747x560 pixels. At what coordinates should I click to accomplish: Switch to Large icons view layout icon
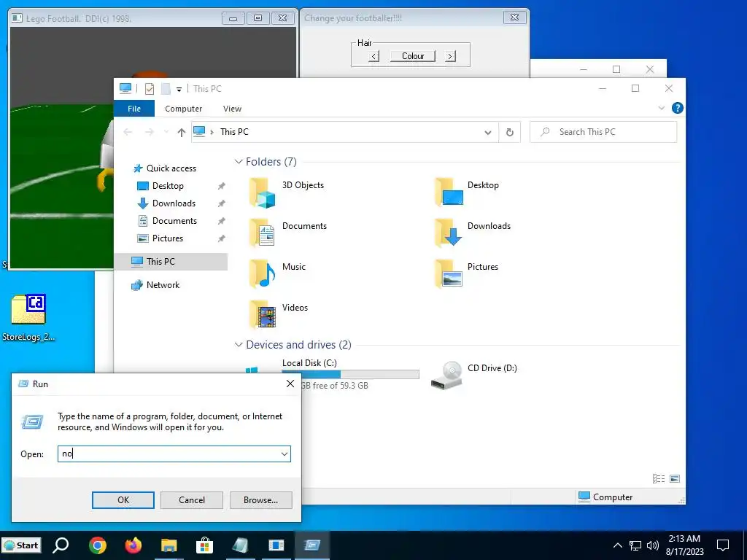[x=675, y=478]
